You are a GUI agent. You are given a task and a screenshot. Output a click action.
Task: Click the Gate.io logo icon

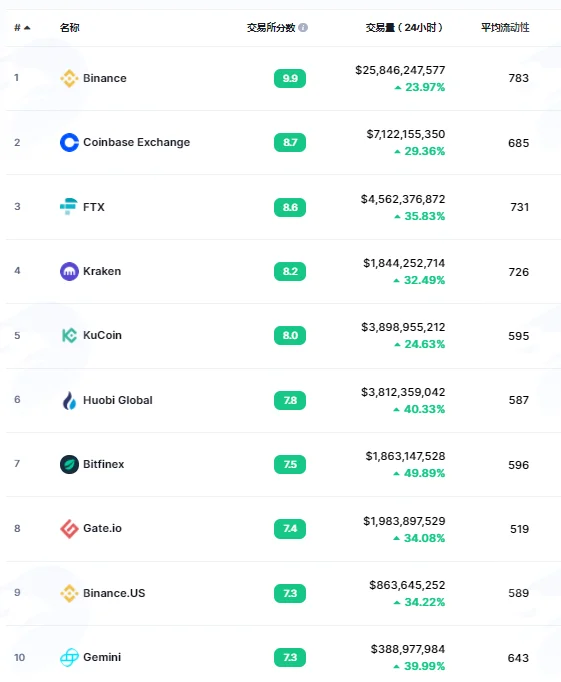tap(69, 528)
